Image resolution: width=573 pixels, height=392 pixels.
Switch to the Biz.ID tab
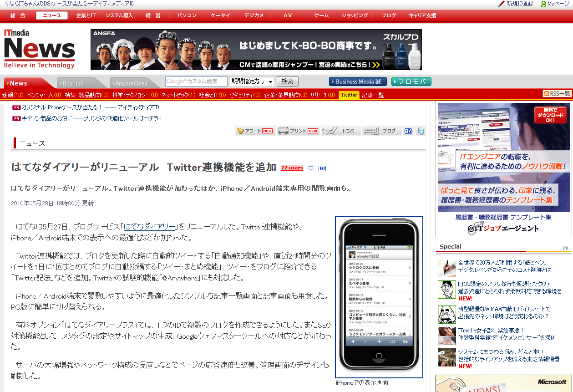(80, 83)
